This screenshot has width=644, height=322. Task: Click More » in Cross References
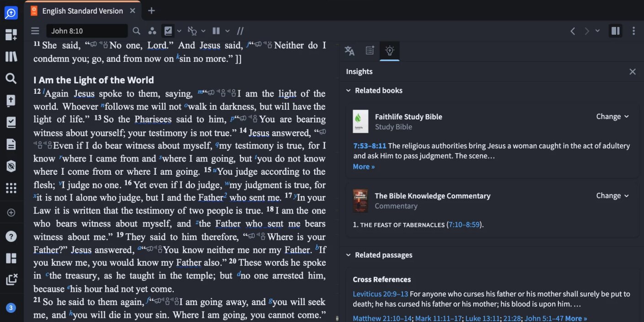576,319
